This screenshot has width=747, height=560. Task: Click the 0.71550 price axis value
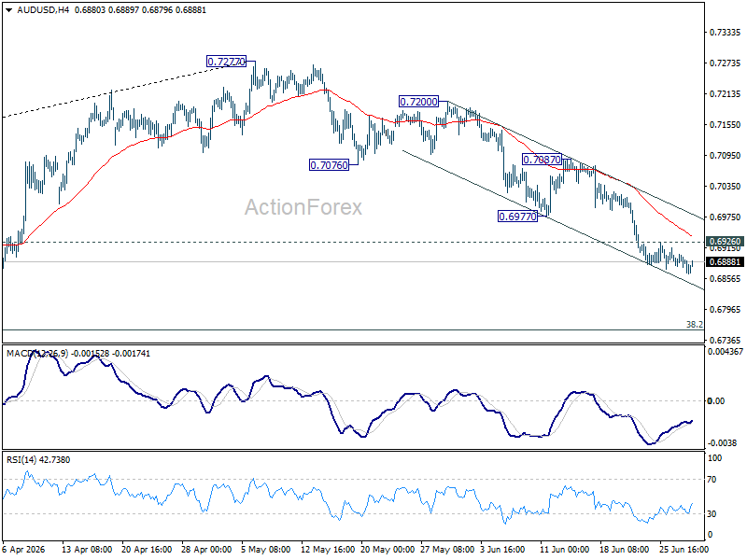point(726,124)
